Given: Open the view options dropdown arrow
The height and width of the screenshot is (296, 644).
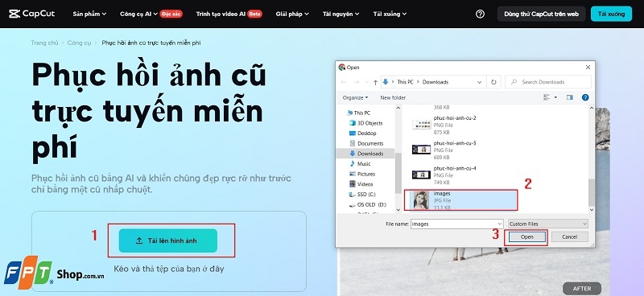Looking at the screenshot, I should (555, 97).
